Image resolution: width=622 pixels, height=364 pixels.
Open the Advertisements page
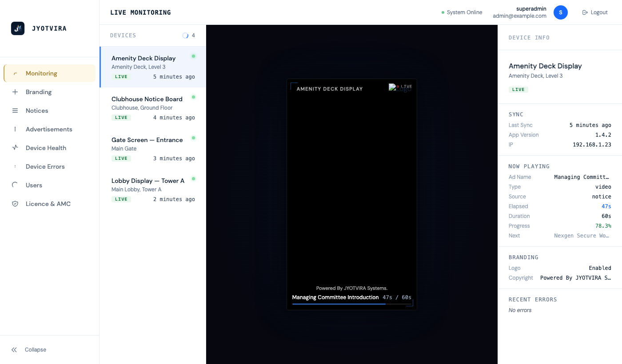[49, 129]
